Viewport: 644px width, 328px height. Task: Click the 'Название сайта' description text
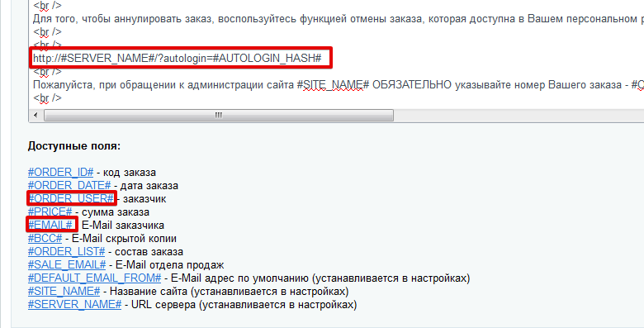tap(149, 292)
